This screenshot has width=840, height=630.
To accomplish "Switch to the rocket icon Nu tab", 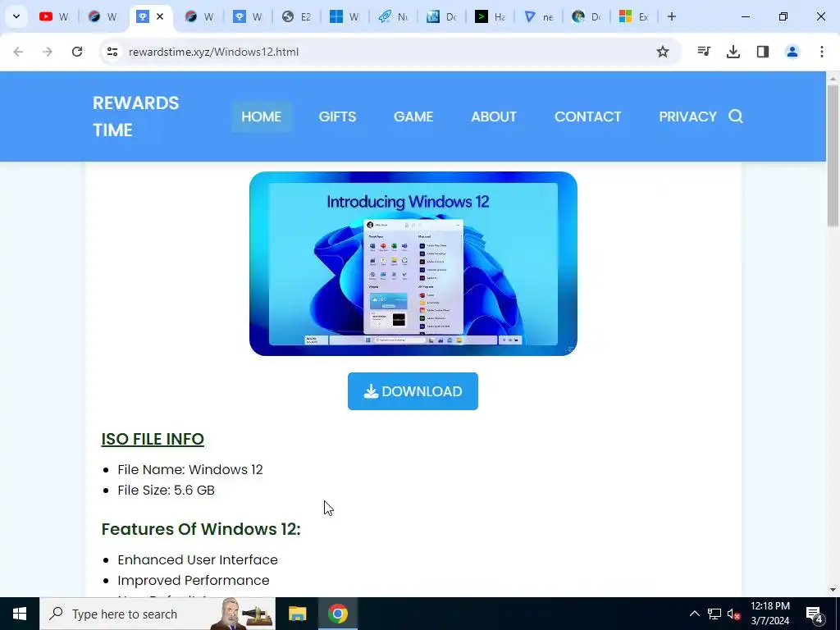I will [393, 16].
